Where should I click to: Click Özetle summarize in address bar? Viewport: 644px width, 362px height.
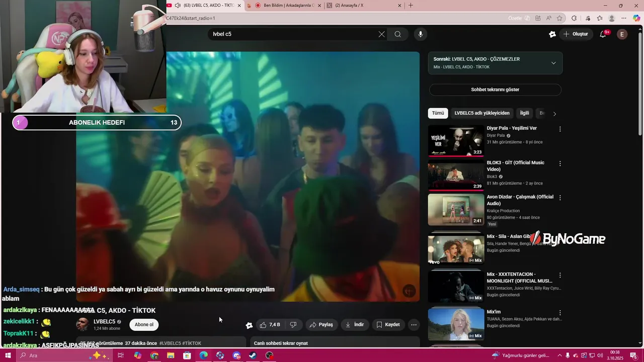pos(519,18)
